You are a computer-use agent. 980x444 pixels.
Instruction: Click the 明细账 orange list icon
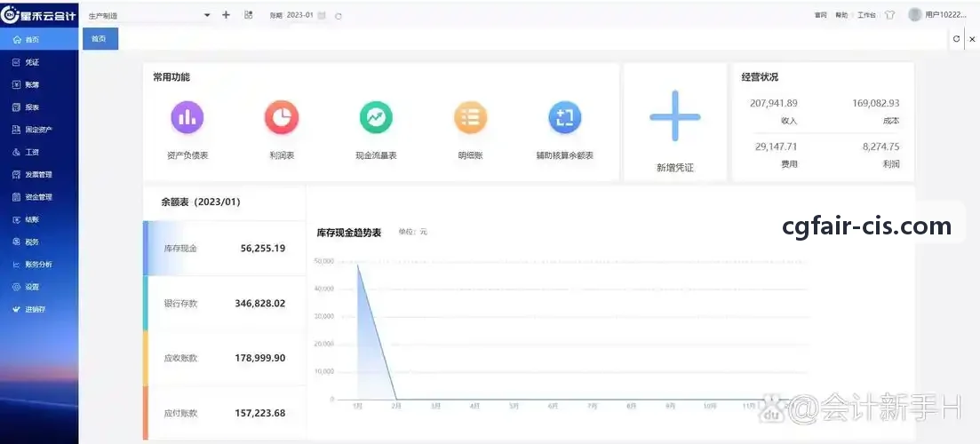[x=470, y=117]
